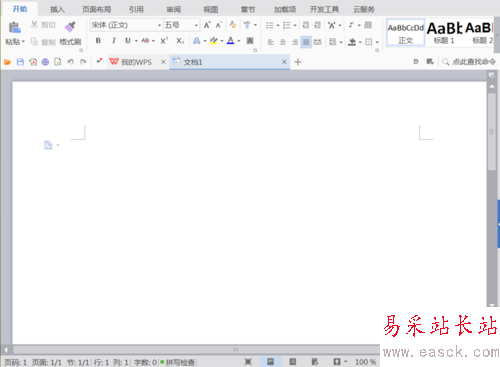Open the Review (审阅) tab
500x367 pixels.
174,9
